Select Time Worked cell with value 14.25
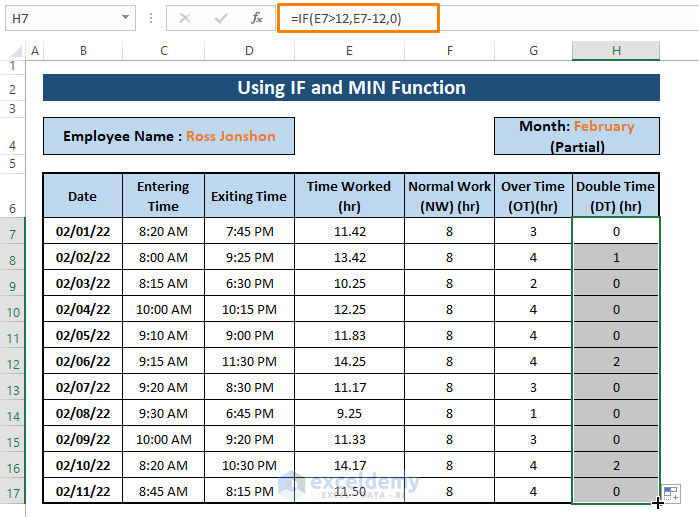 [x=349, y=361]
